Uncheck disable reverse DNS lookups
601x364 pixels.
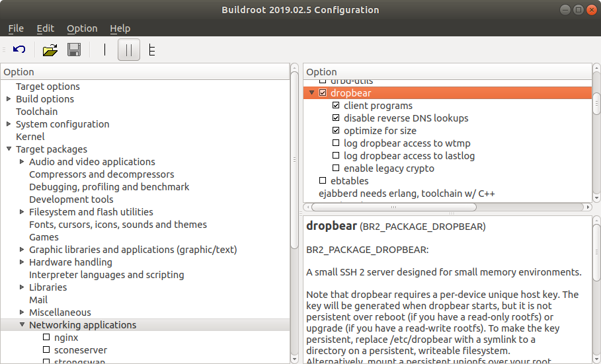(336, 118)
